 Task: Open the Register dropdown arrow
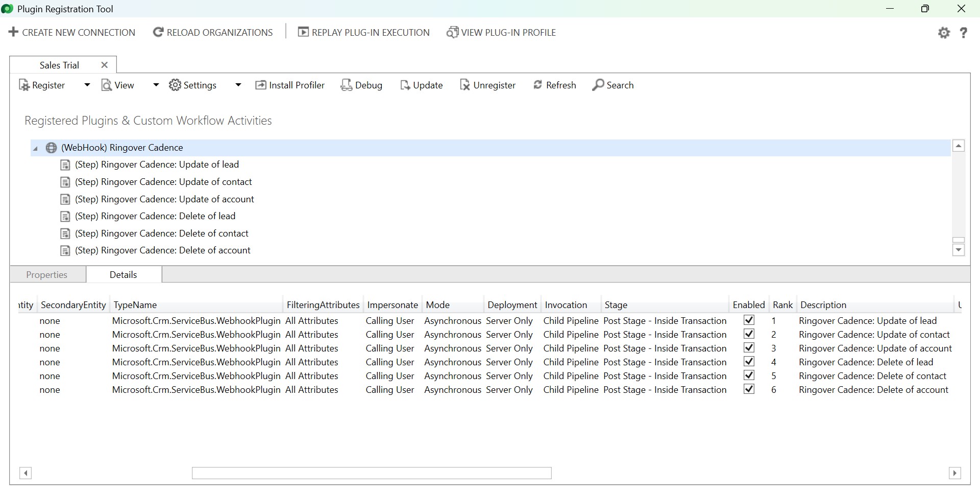[x=87, y=85]
